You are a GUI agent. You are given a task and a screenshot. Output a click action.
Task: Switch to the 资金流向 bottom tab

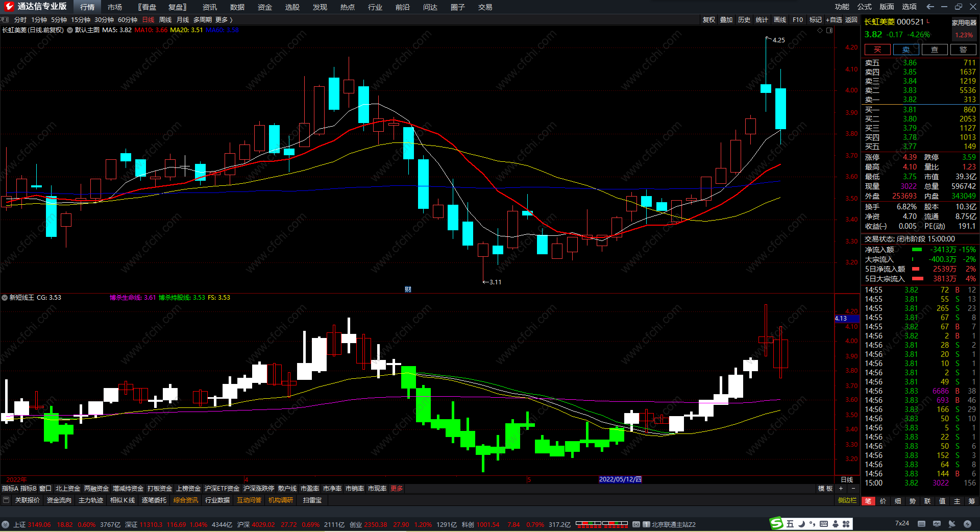(x=59, y=500)
